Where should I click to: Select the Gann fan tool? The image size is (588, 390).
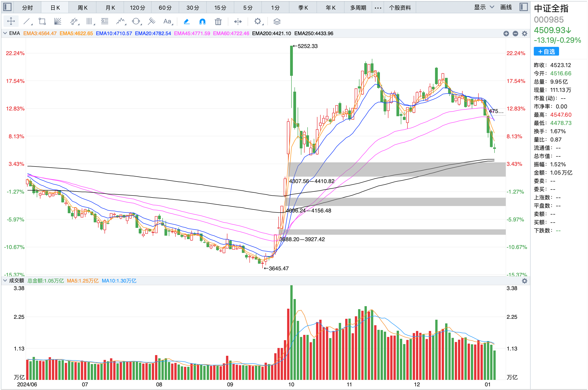coord(58,21)
